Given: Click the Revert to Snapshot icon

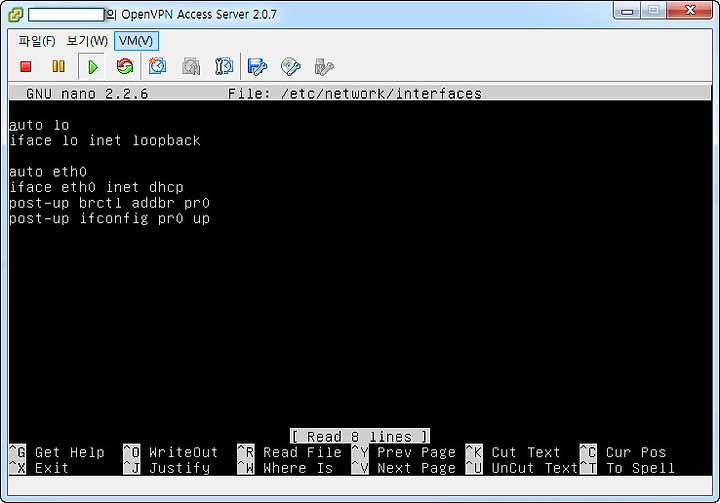Looking at the screenshot, I should click(x=191, y=67).
